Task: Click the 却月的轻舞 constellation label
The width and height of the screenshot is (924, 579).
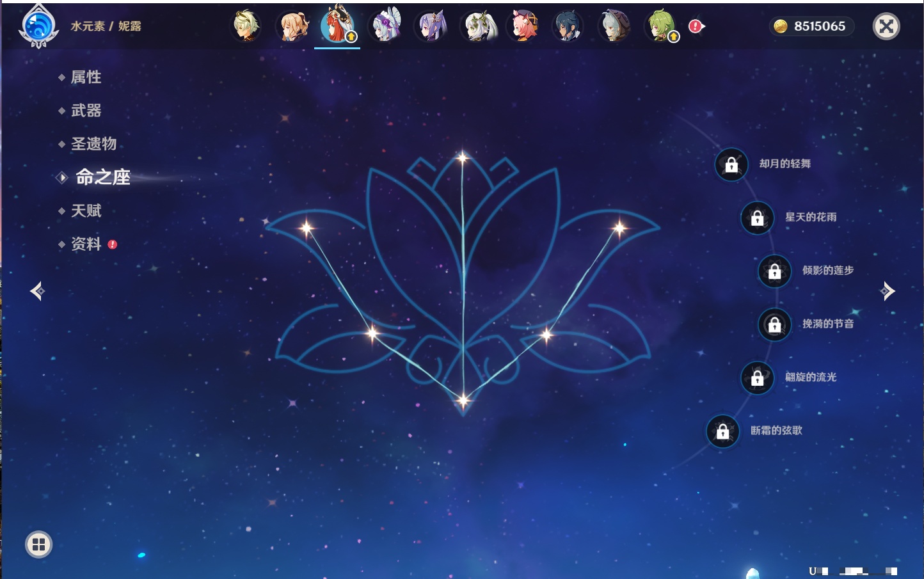Action: 785,164
